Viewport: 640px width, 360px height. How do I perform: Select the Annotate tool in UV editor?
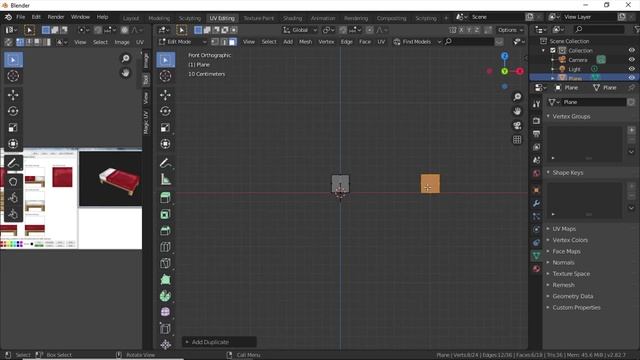point(13,163)
